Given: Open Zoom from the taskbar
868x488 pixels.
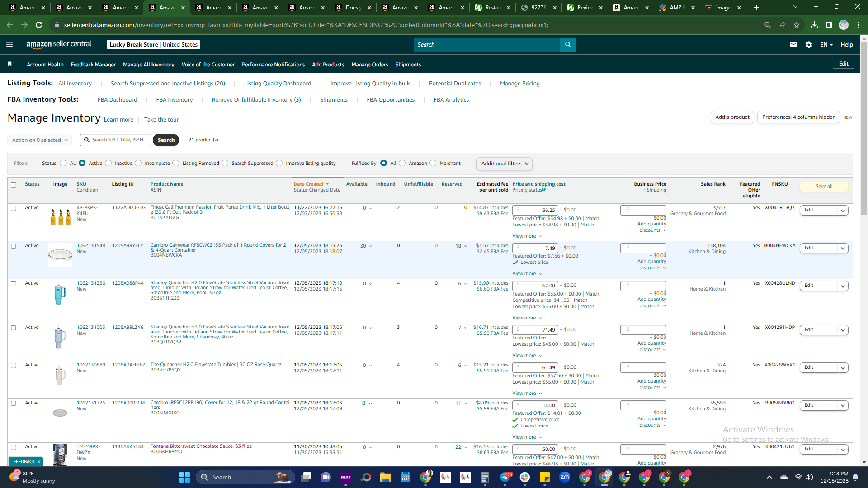Looking at the screenshot, I should [x=565, y=477].
